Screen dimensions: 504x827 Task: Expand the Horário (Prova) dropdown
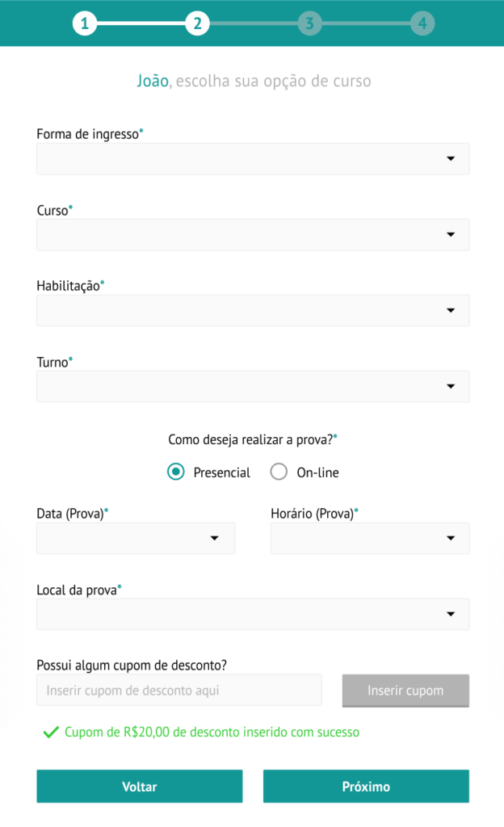pos(369,539)
